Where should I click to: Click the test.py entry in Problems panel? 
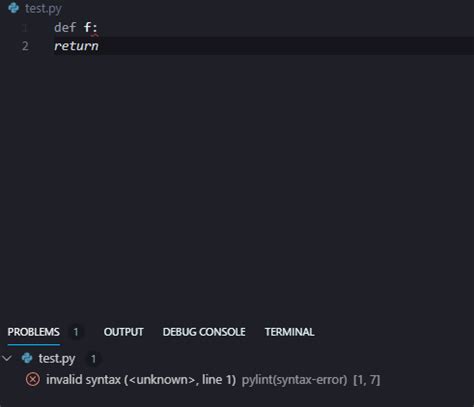pyautogui.click(x=57, y=359)
